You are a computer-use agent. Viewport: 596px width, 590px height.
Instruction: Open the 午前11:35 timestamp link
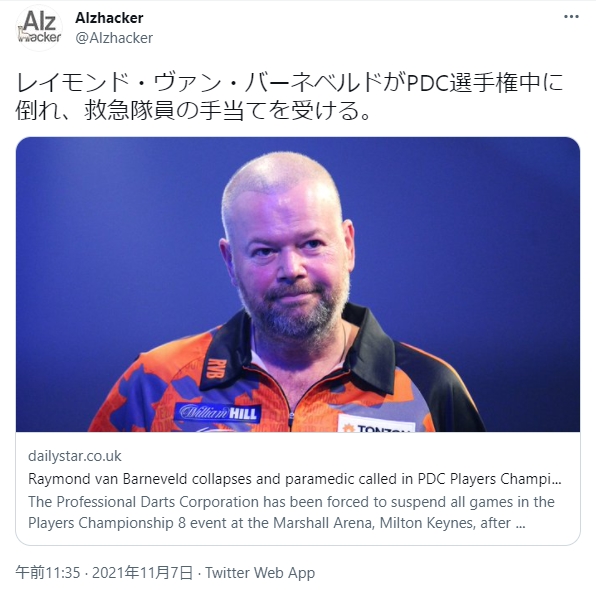click(48, 573)
